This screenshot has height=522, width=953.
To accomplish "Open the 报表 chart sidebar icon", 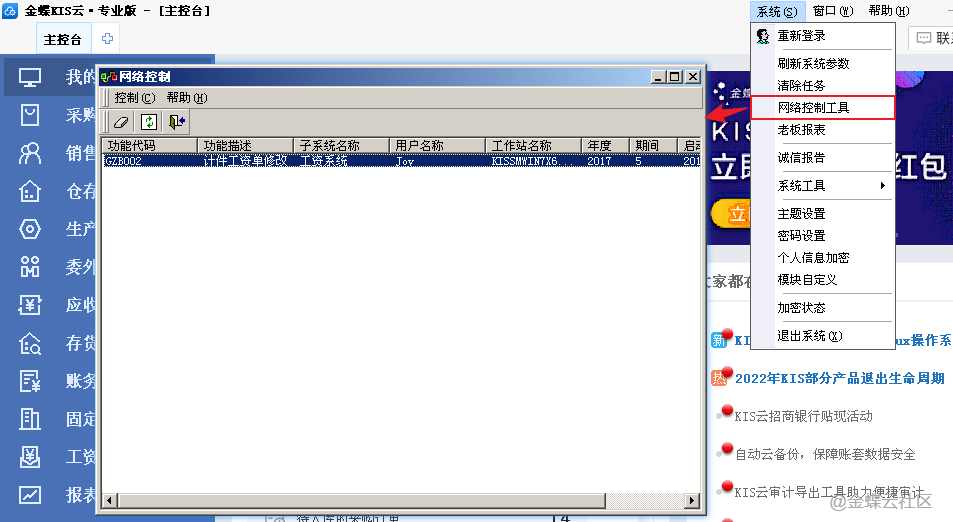I will [30, 495].
